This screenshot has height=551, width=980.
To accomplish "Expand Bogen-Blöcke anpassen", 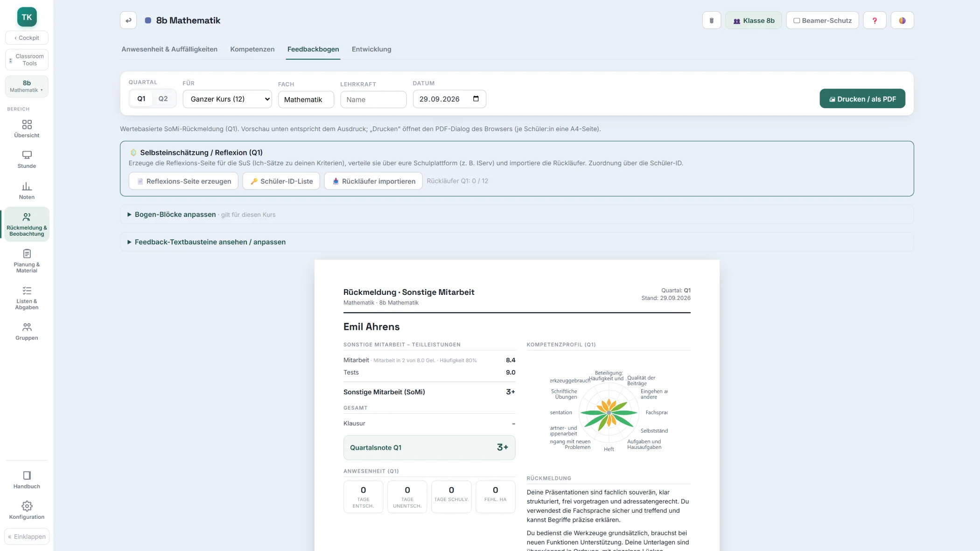I will pyautogui.click(x=175, y=215).
